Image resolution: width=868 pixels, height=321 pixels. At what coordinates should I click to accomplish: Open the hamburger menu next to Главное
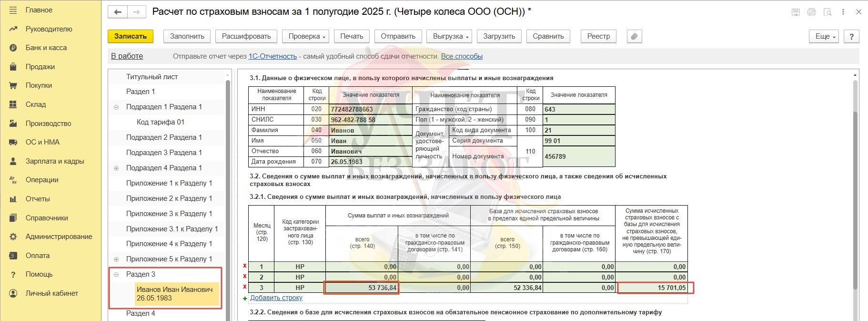(x=13, y=10)
